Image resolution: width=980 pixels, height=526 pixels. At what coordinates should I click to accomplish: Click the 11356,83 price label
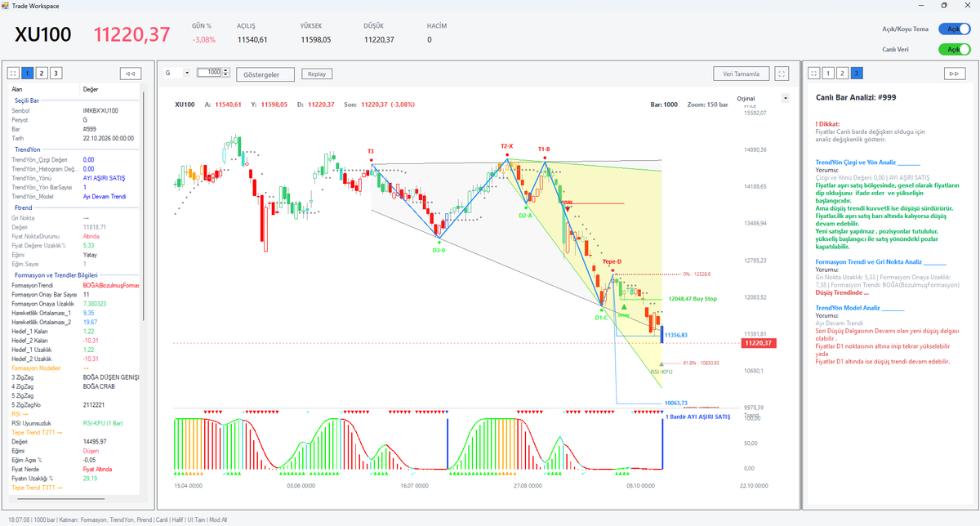[676, 335]
